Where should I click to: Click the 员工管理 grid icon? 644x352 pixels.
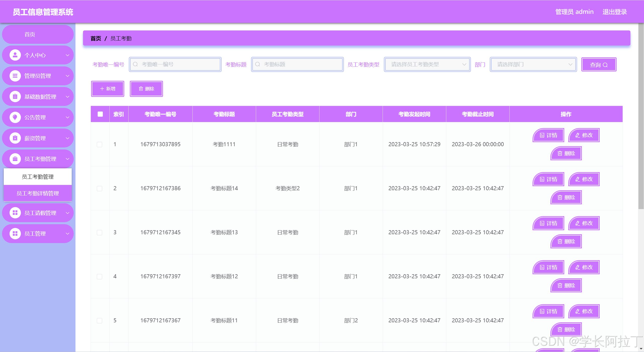point(15,233)
